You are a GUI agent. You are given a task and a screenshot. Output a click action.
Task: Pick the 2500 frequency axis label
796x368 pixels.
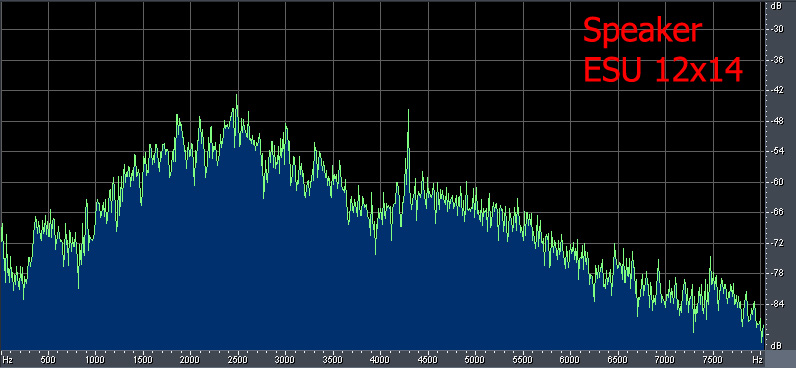238,360
